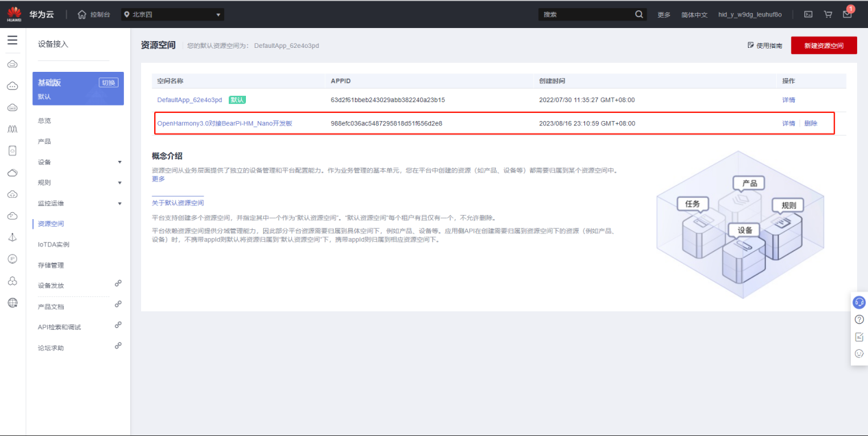Click the feedback edit icon on the right edge
The image size is (868, 436).
click(x=859, y=337)
